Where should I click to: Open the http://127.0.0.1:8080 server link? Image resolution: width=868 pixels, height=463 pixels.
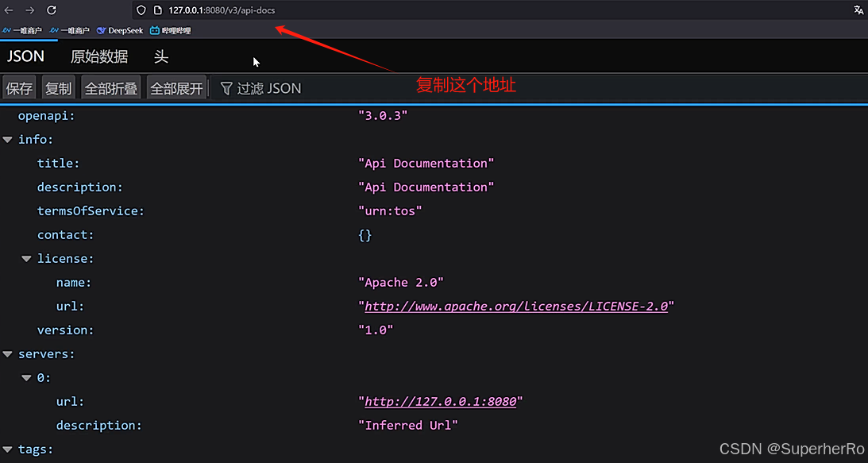point(440,402)
